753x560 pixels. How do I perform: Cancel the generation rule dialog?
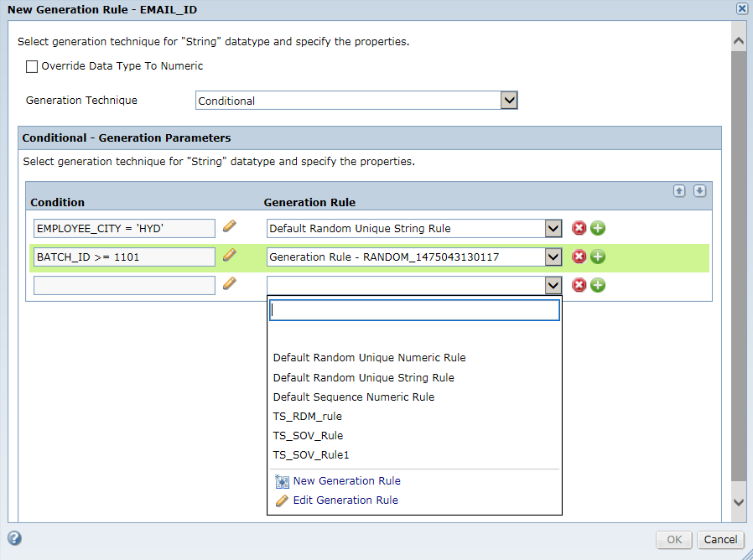coord(720,540)
